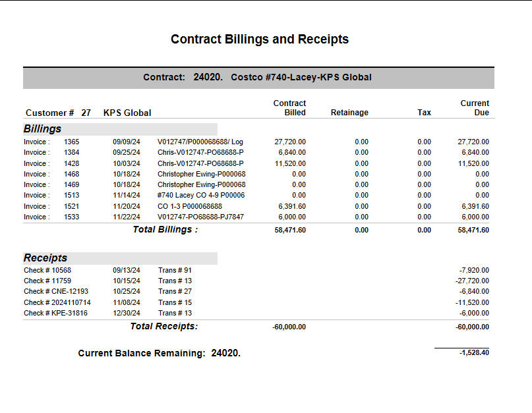The height and width of the screenshot is (413, 532).
Task: Click description 'V012747/P000068688/ Log'
Action: point(200,142)
